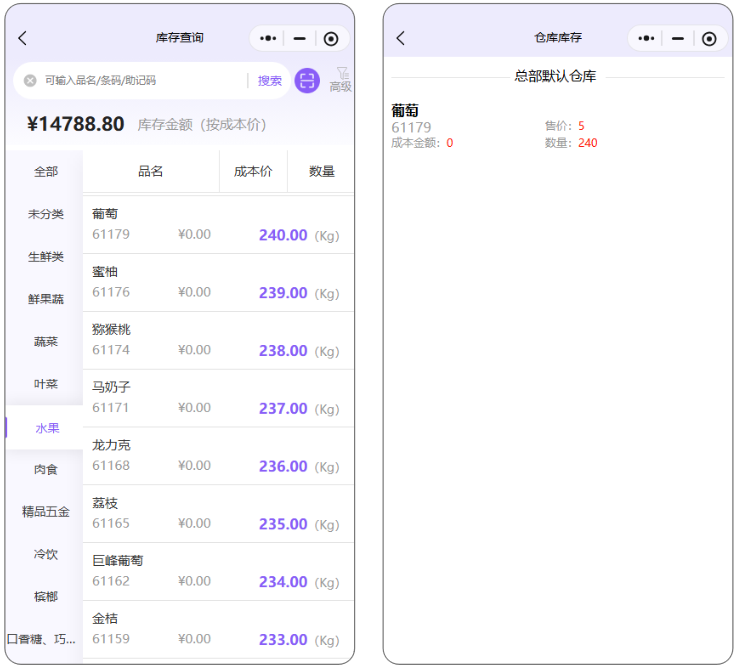Switch to 蔬菜 category

46,342
